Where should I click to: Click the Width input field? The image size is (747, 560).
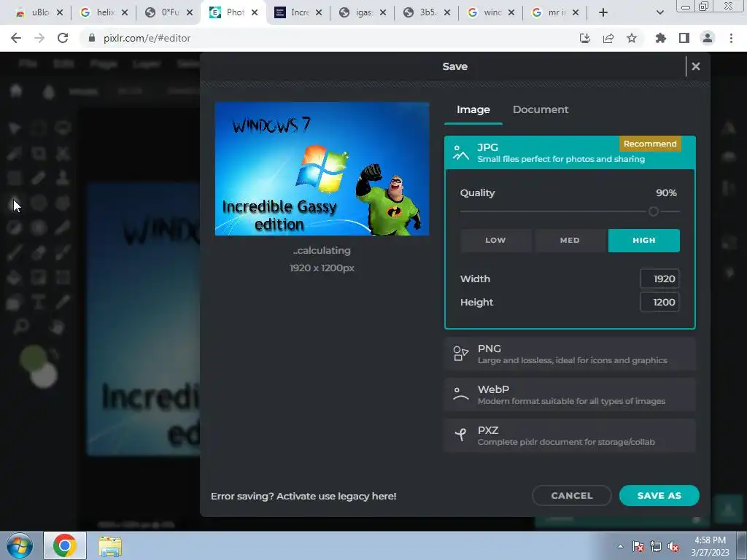pos(659,279)
